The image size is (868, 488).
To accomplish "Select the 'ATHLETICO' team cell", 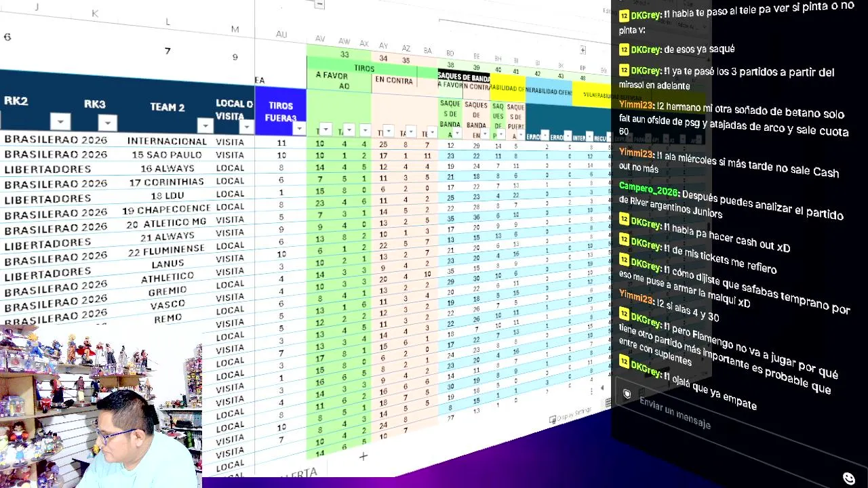I will tap(167, 278).
